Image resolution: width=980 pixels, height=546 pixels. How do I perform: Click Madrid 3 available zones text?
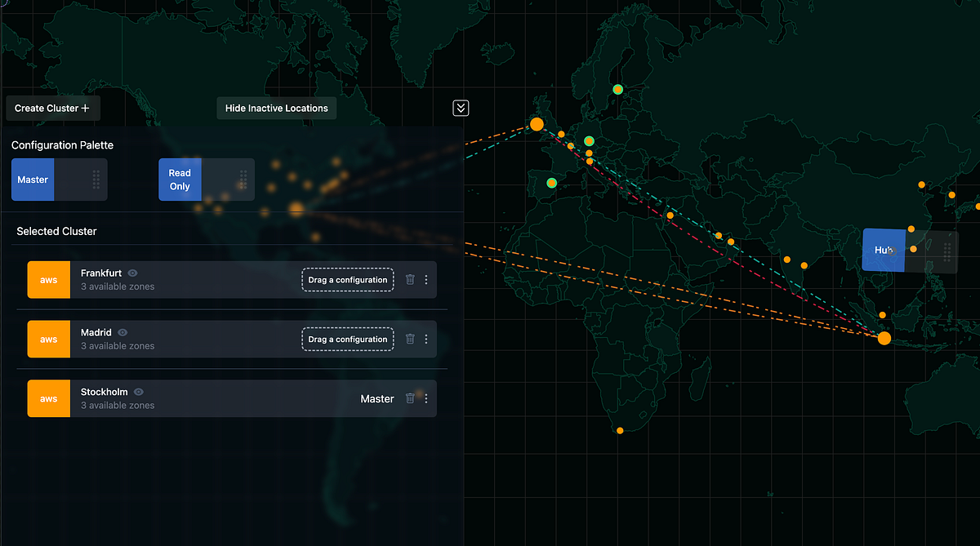point(118,346)
